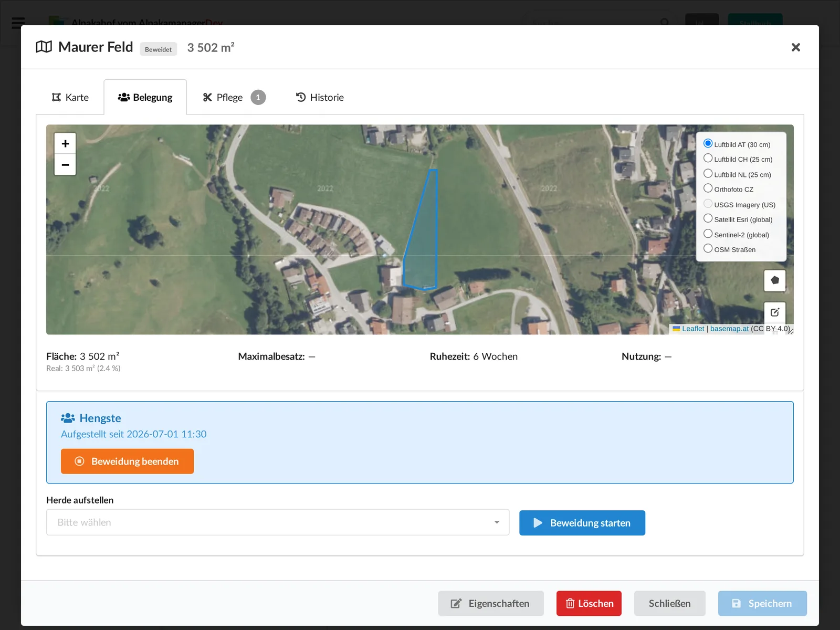Viewport: 840px width, 630px height.
Task: Click the Hengste herd name
Action: pyautogui.click(x=100, y=418)
